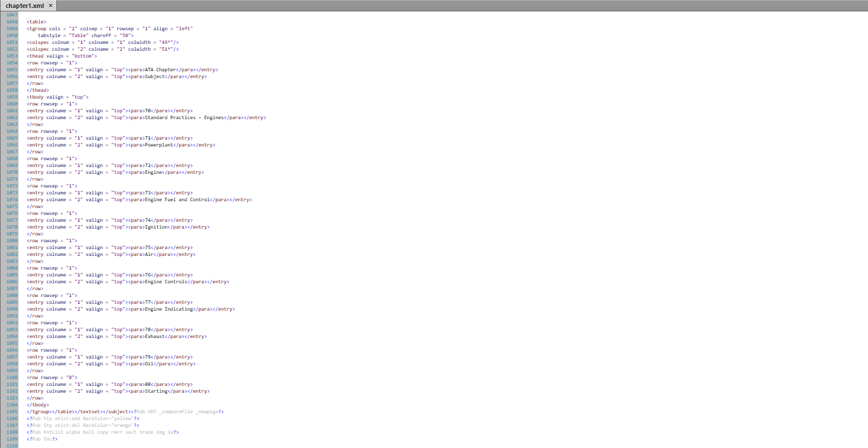This screenshot has width=868, height=448.
Task: Click the 'Oil' entry line
Action: click(111, 364)
